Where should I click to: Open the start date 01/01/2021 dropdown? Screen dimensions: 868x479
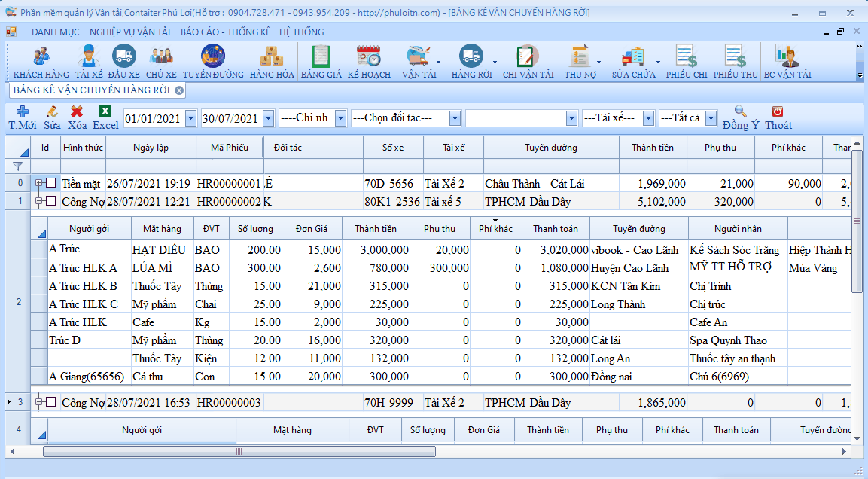[191, 118]
